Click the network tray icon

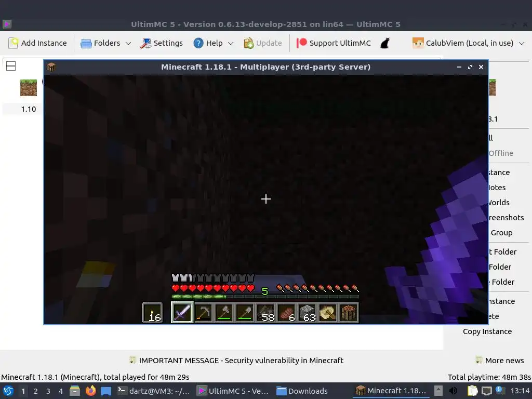(x=486, y=391)
